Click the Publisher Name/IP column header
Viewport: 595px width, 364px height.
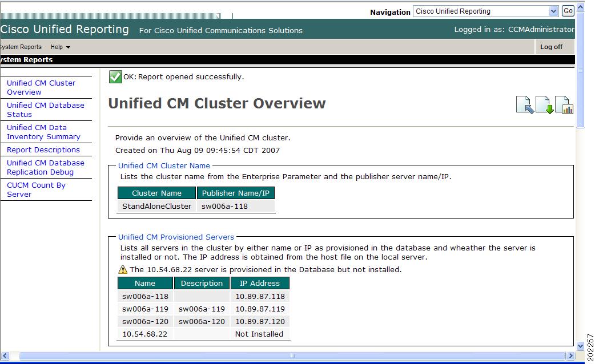[236, 193]
